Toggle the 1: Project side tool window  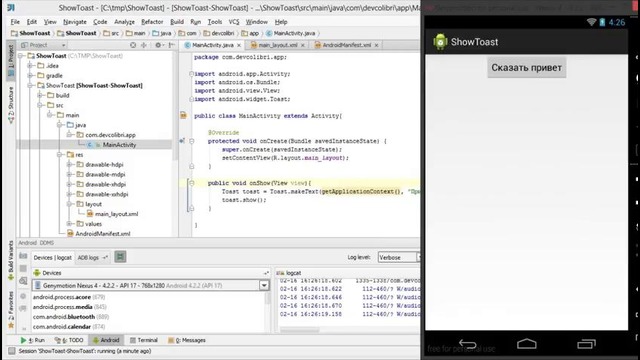pyautogui.click(x=11, y=61)
